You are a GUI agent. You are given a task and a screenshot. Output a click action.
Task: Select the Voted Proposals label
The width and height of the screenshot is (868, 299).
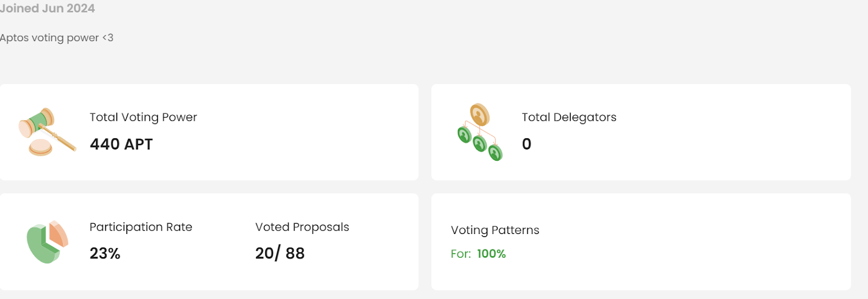point(302,227)
